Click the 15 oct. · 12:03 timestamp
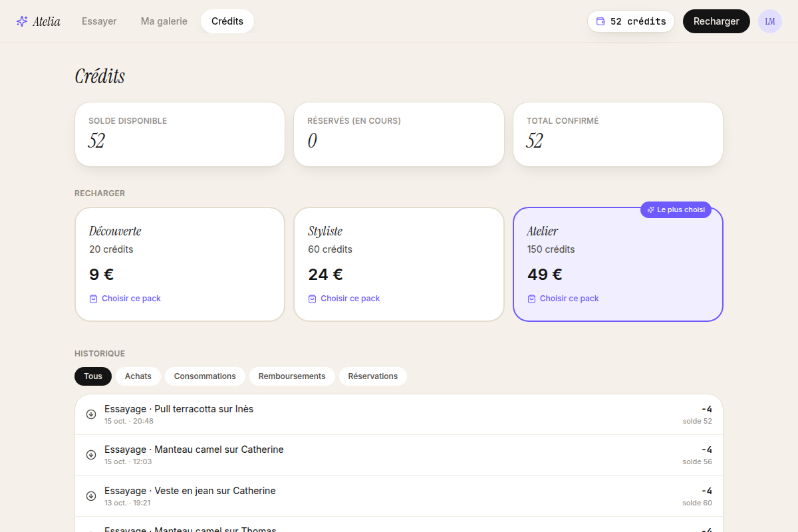Viewport: 798px width, 532px height. 128,462
